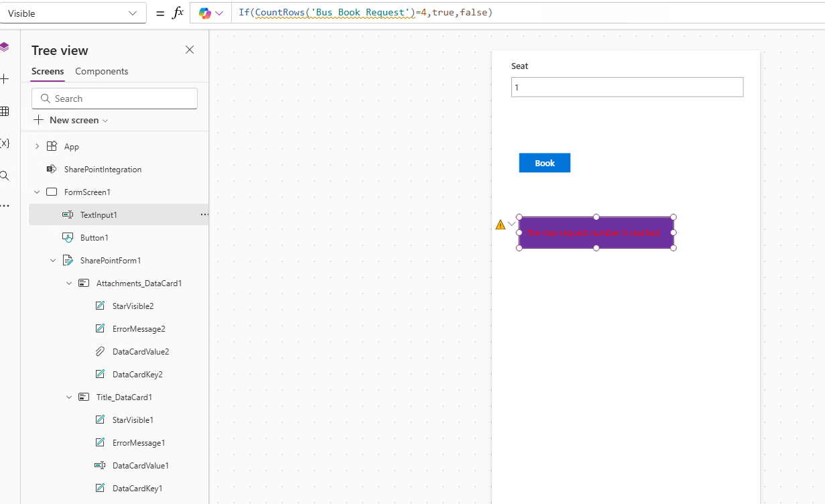
Task: Switch to the Components tab
Action: click(x=101, y=71)
